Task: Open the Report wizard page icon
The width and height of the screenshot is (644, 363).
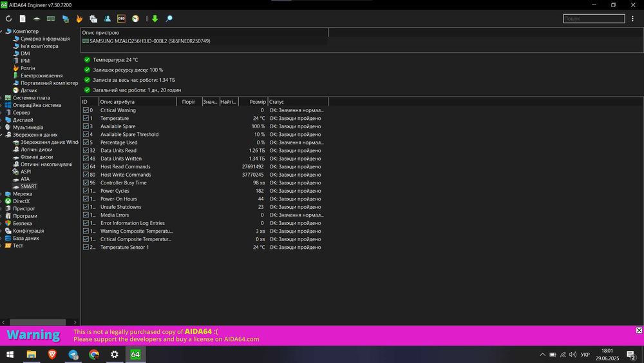Action: point(23,19)
